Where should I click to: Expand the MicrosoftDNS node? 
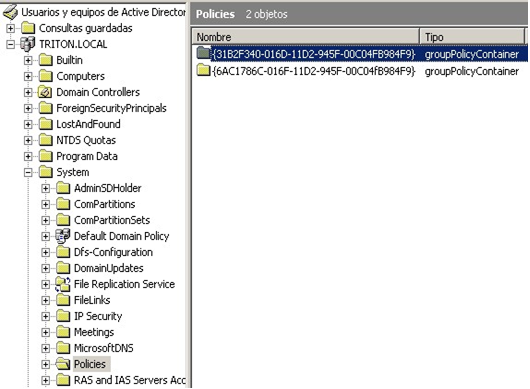click(46, 348)
